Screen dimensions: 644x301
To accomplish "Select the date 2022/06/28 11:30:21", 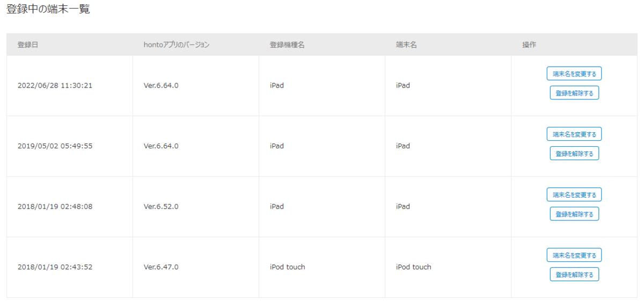I will (55, 85).
